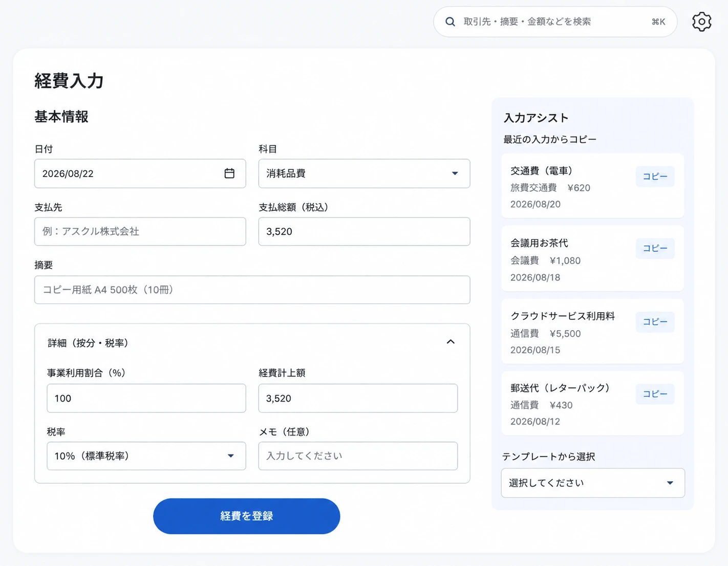Viewport: 728px width, 566px height.
Task: Click the date 2026/08/20 in assist list
Action: [x=535, y=204]
